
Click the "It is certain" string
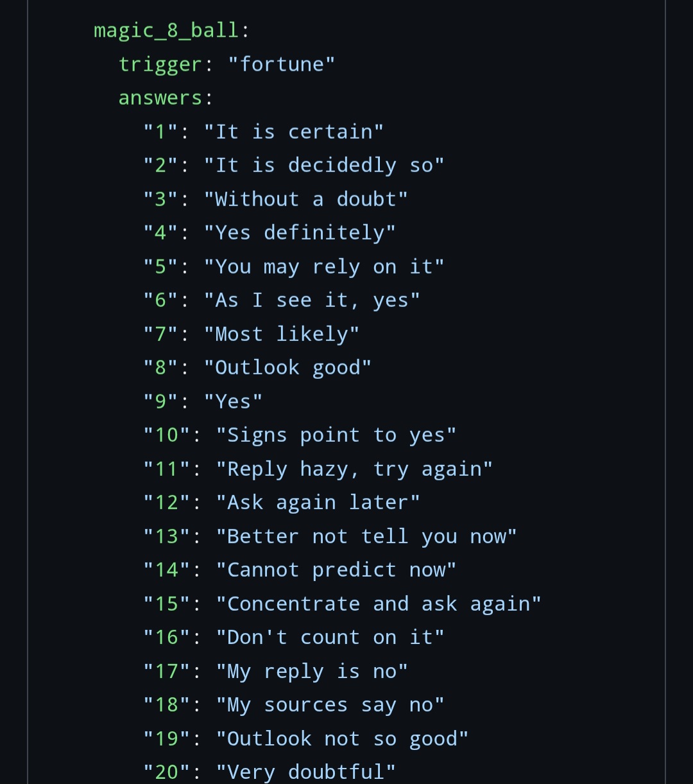(294, 132)
